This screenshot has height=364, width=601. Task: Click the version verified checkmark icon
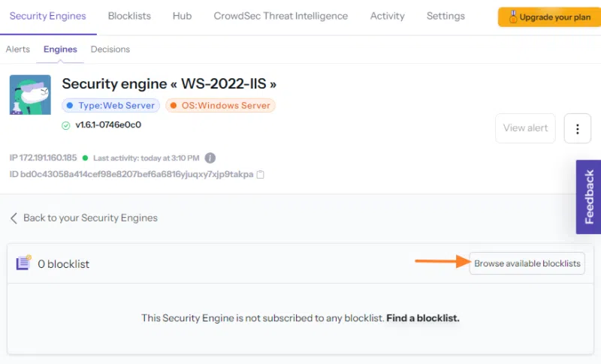click(x=66, y=125)
